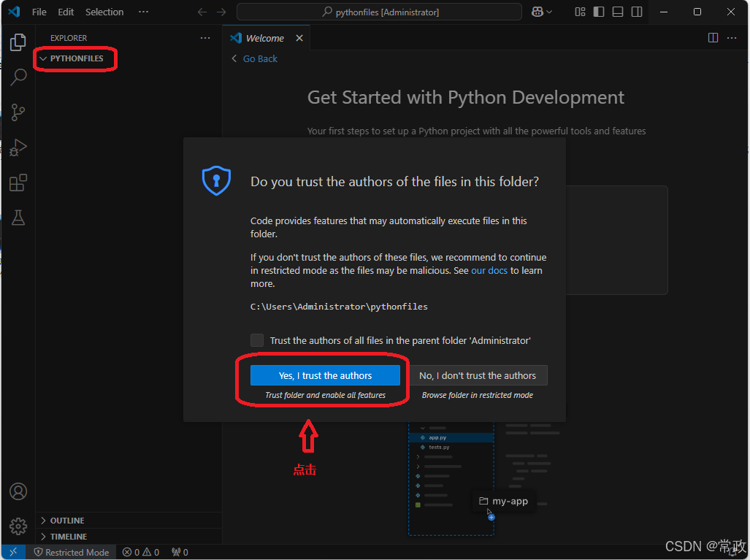Viewport: 750px width, 560px height.
Task: Click the pythonfiles command center search box
Action: pyautogui.click(x=379, y=12)
